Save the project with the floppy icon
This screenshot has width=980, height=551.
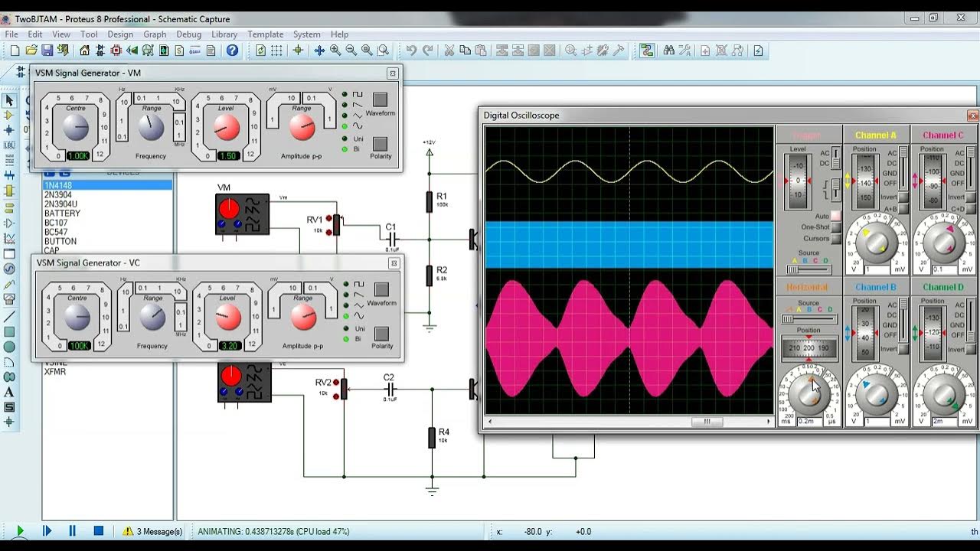pyautogui.click(x=47, y=51)
